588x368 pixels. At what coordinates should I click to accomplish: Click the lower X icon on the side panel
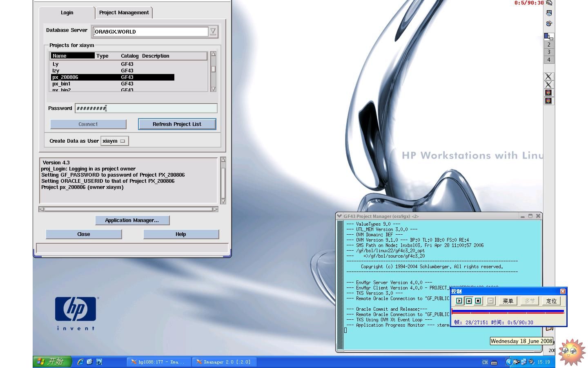pyautogui.click(x=549, y=85)
